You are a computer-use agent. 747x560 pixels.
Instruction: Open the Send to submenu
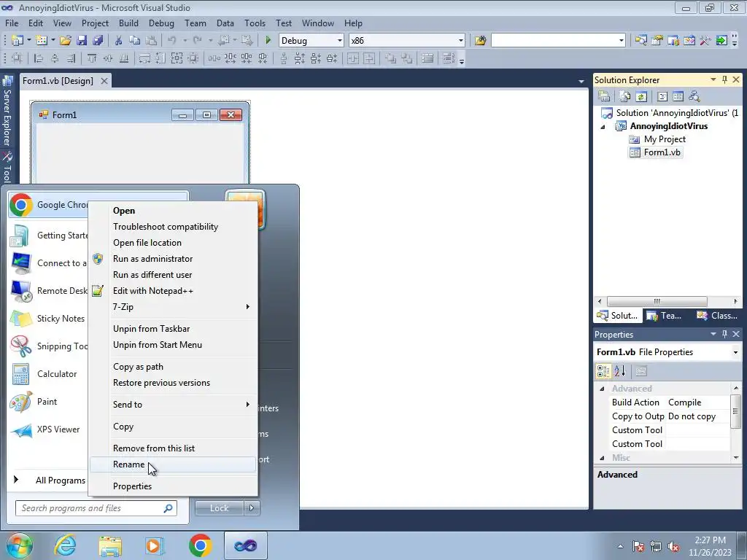[x=174, y=405]
